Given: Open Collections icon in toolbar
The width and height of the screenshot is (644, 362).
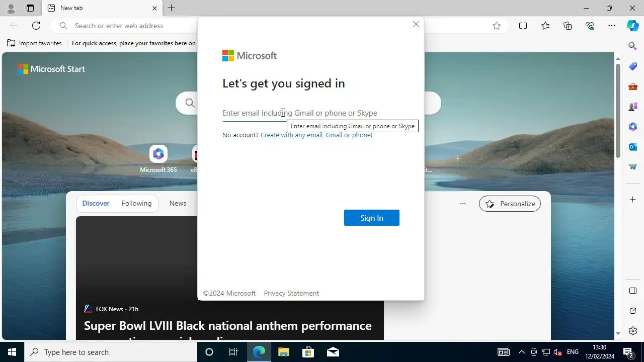Looking at the screenshot, I should pyautogui.click(x=568, y=26).
